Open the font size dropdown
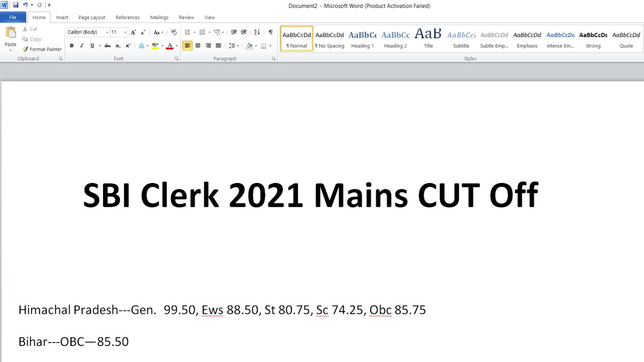 click(125, 32)
